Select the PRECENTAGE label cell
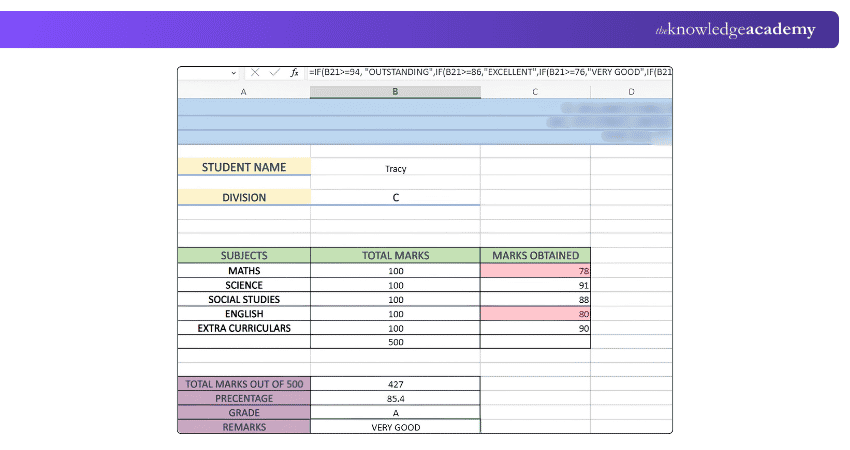 (x=244, y=398)
